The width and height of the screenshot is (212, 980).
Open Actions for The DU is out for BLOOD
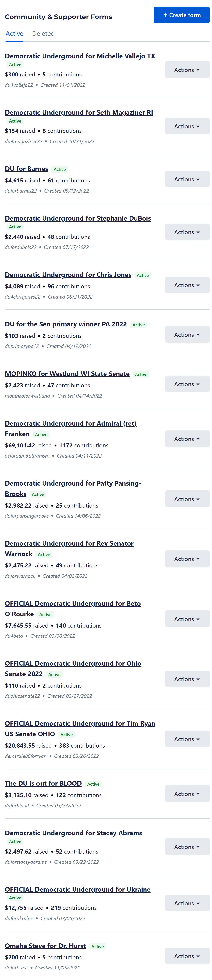point(187,794)
